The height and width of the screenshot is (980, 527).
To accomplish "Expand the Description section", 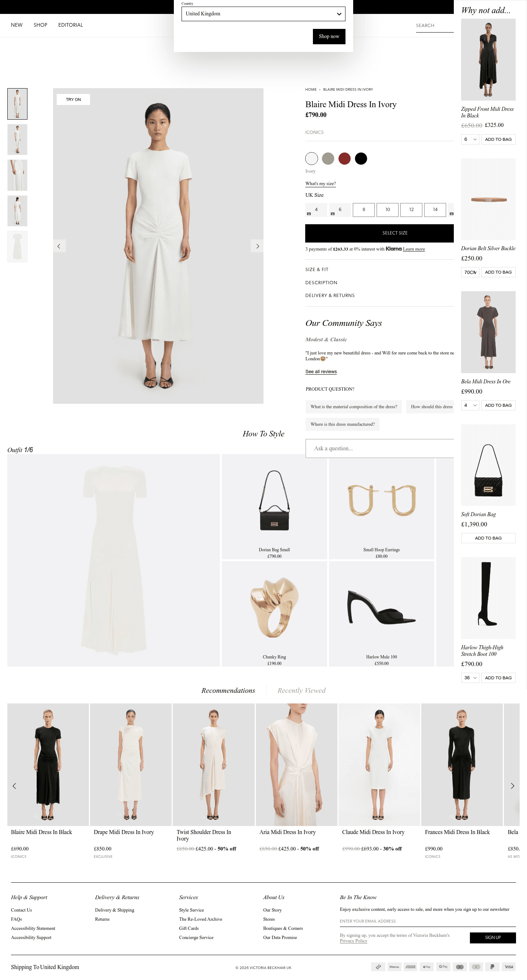I will click(x=321, y=283).
